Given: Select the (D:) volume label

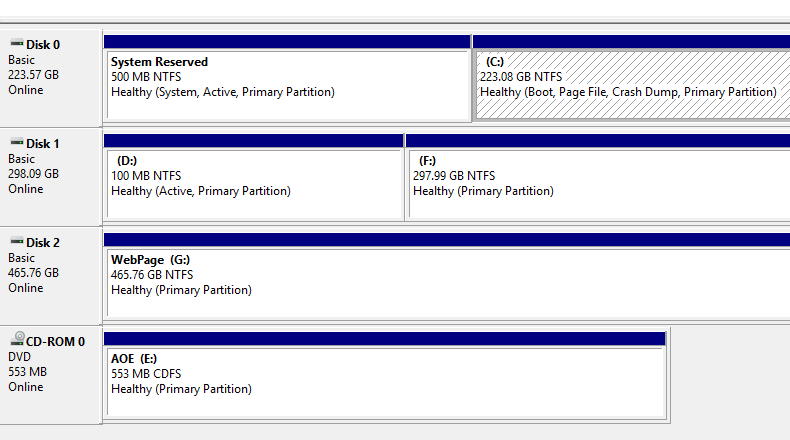Looking at the screenshot, I should pyautogui.click(x=126, y=161).
